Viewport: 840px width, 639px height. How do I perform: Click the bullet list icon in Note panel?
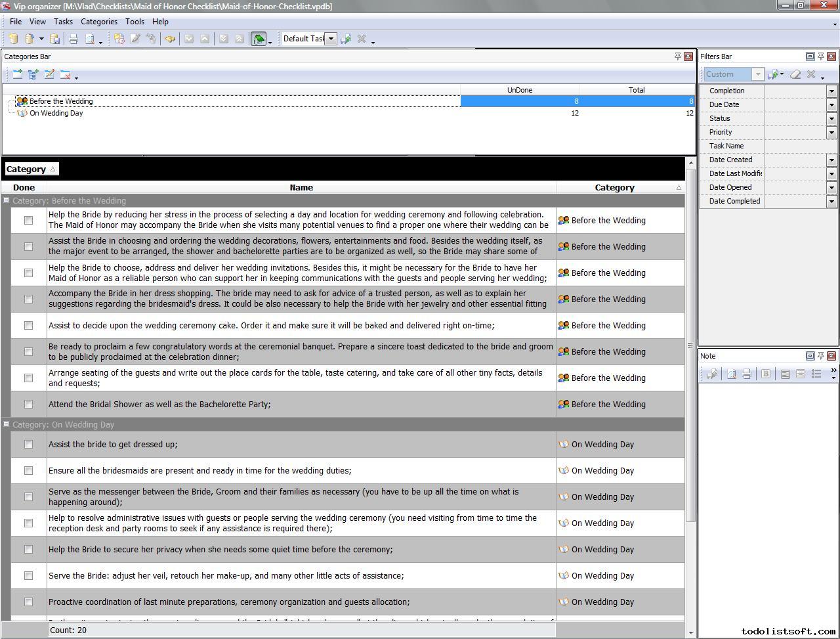click(816, 374)
